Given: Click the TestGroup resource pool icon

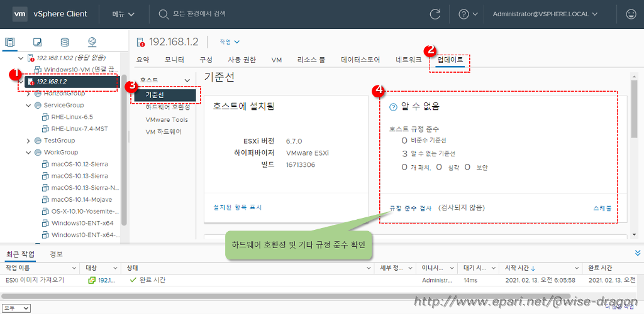Looking at the screenshot, I should [x=38, y=141].
